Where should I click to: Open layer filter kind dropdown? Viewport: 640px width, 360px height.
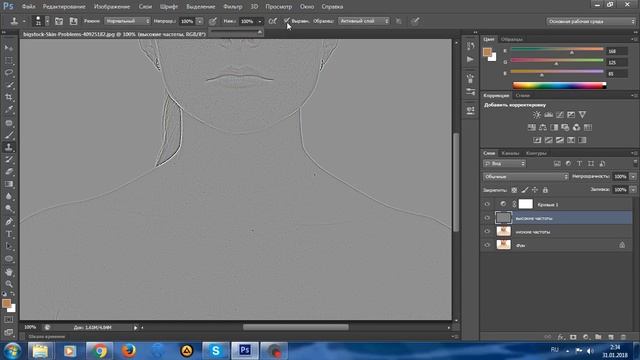tap(504, 164)
